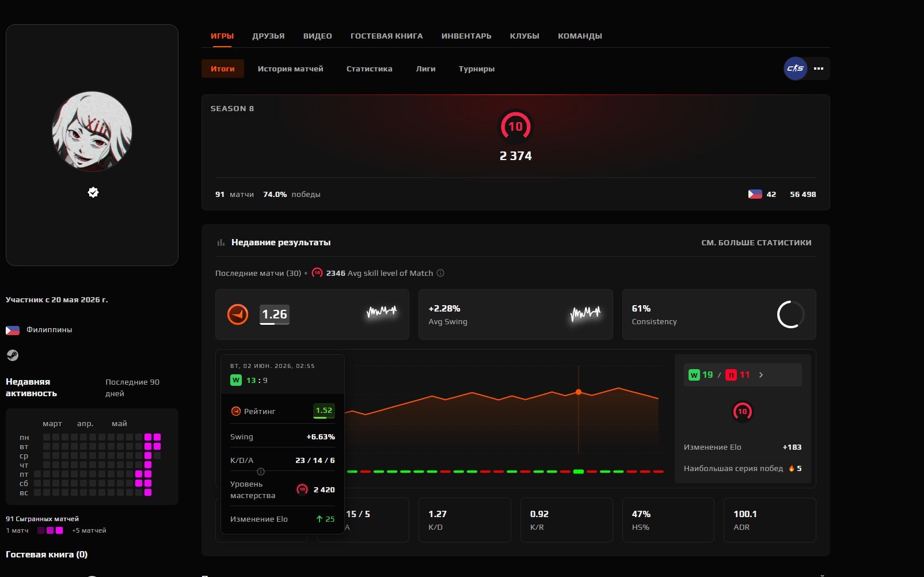Click the level 10 skill badge in Season 8

(516, 127)
